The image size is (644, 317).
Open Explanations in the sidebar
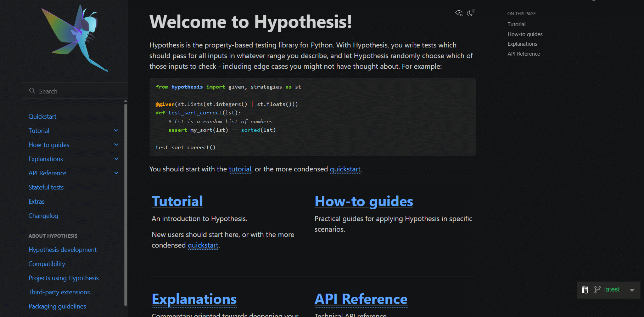[x=45, y=159]
